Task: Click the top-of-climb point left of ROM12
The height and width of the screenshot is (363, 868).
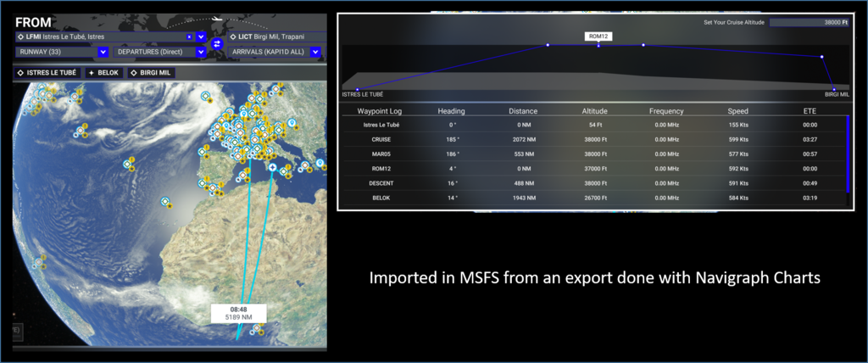Action: (x=548, y=44)
